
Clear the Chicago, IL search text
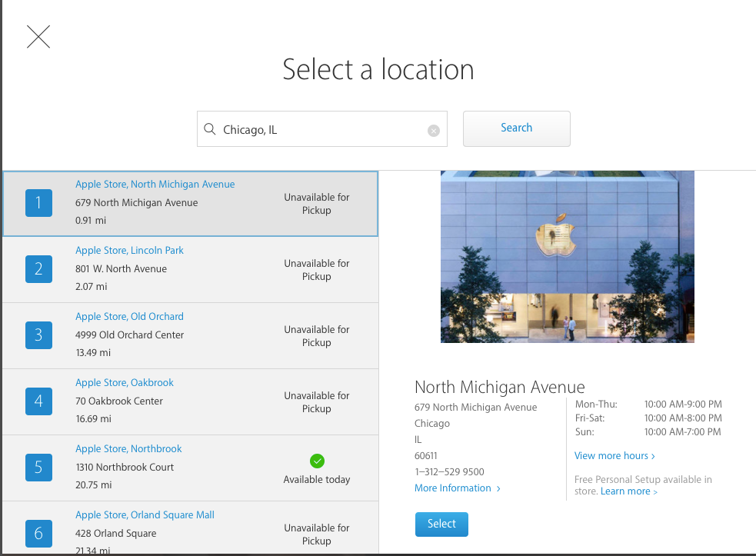tap(434, 130)
